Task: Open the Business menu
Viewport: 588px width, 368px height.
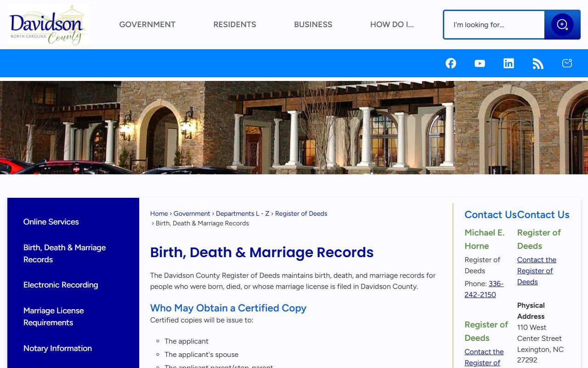Action: (x=313, y=24)
